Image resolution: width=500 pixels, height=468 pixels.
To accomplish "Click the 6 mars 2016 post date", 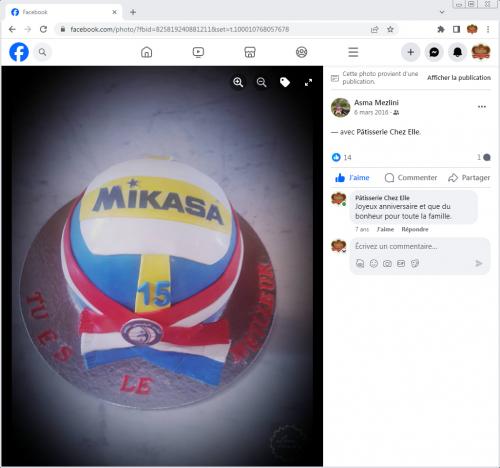I will (x=371, y=113).
